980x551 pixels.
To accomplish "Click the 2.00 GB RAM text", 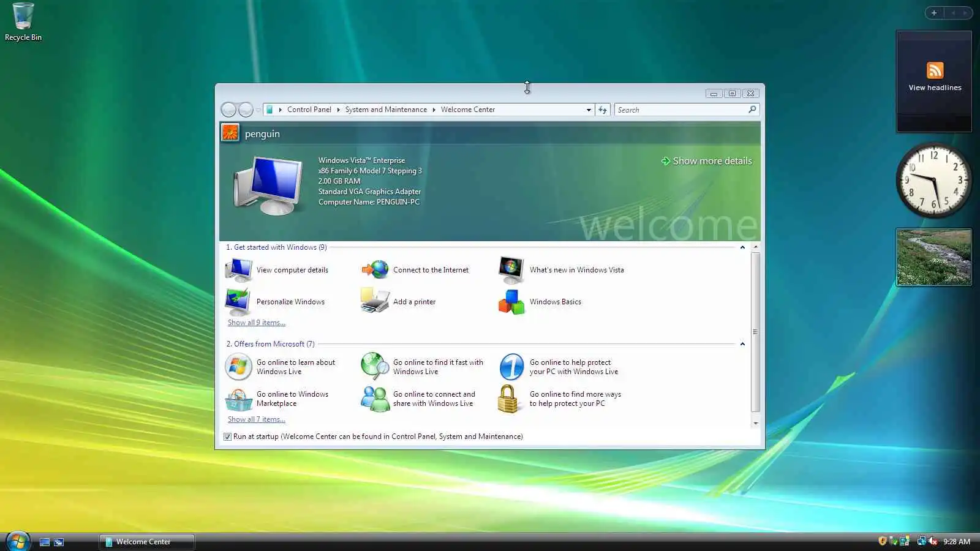I will coord(339,181).
